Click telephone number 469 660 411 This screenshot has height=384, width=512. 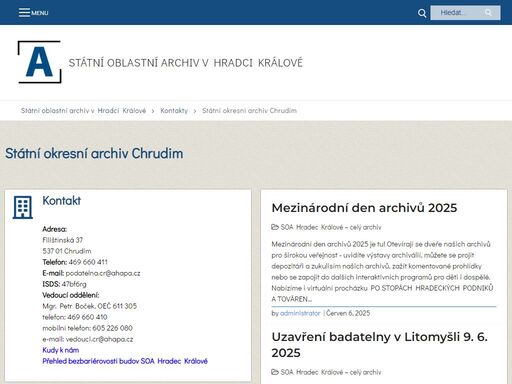[88, 262]
